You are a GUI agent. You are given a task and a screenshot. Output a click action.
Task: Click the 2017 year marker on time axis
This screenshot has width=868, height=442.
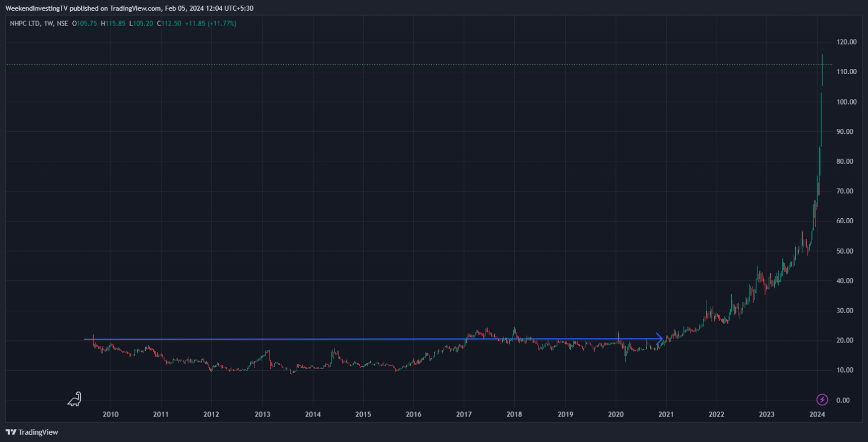point(464,414)
